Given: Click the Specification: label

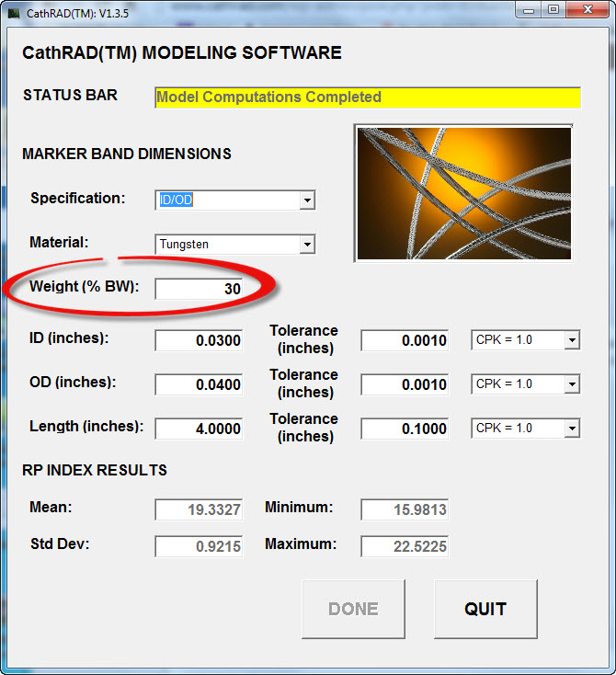Looking at the screenshot, I should tap(78, 198).
